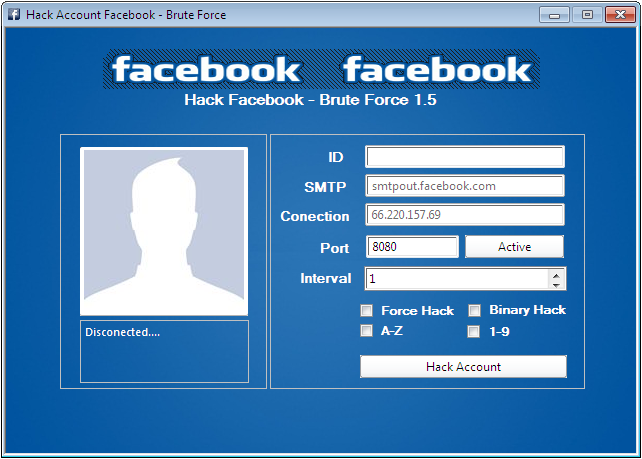This screenshot has width=642, height=459.
Task: Click the Port field showing 8080
Action: (x=412, y=246)
